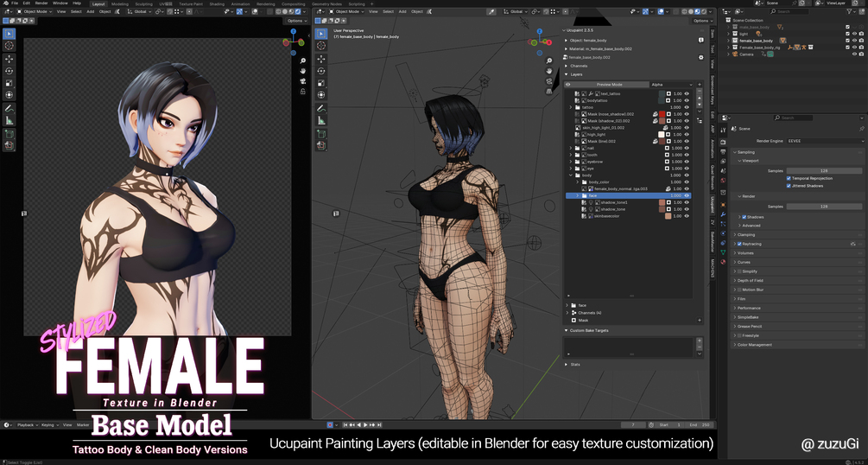This screenshot has width=868, height=465.
Task: Add a new Ucupaint layer with plus button
Action: 700,84
